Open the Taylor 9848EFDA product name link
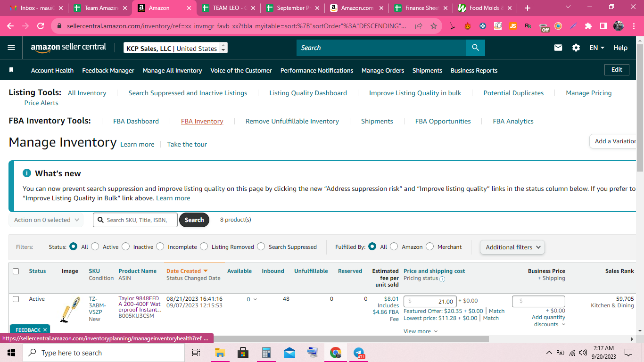 tap(140, 304)
